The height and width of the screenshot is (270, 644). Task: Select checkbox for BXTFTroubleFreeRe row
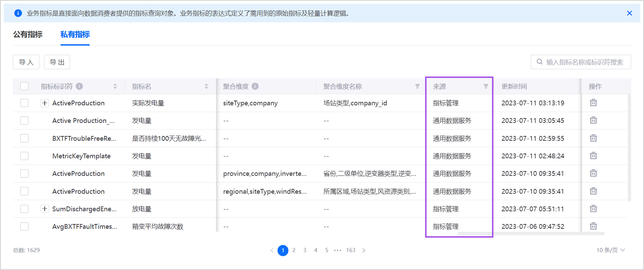click(x=24, y=138)
